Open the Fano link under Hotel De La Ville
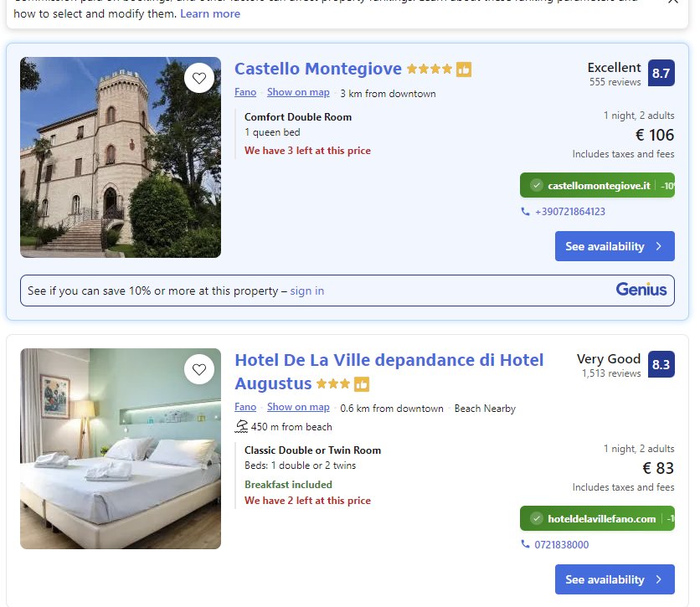 tap(245, 408)
